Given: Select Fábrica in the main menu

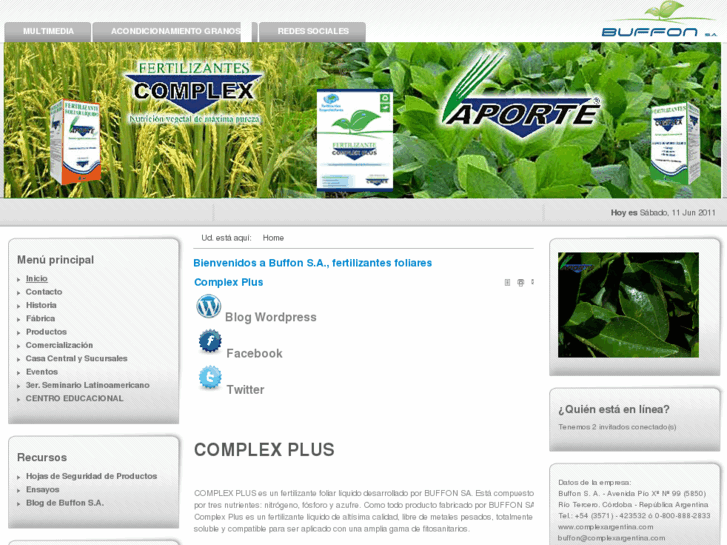Looking at the screenshot, I should tap(40, 319).
